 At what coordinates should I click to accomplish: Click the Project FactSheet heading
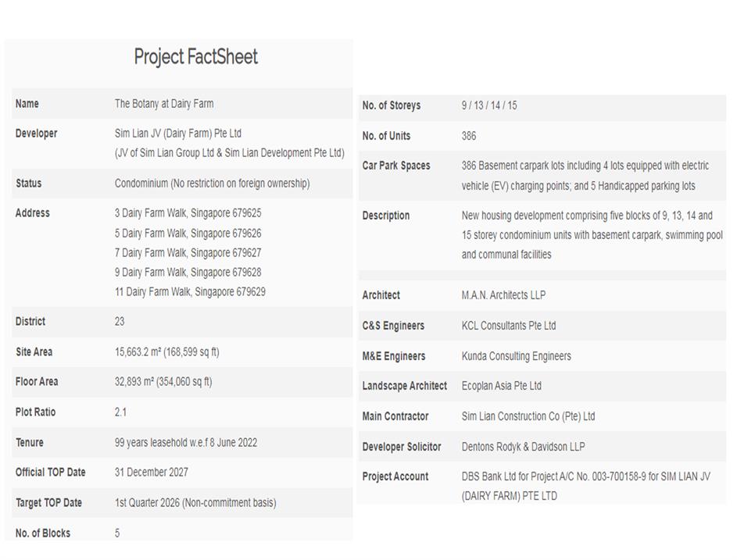pyautogui.click(x=195, y=57)
